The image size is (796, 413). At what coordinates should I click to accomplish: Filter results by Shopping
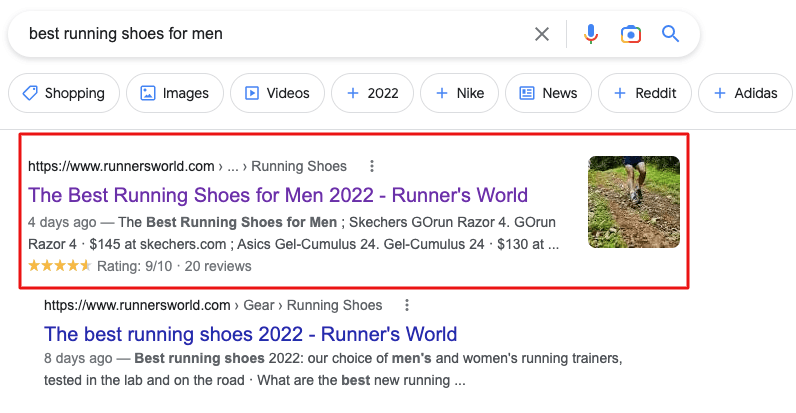[x=64, y=93]
